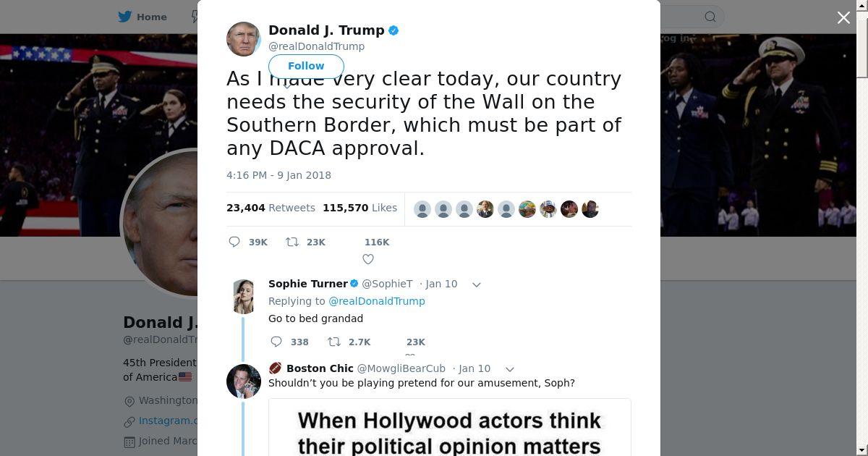Click Boston Chic's profile avatar
Image resolution: width=868 pixels, height=456 pixels.
pos(244,381)
